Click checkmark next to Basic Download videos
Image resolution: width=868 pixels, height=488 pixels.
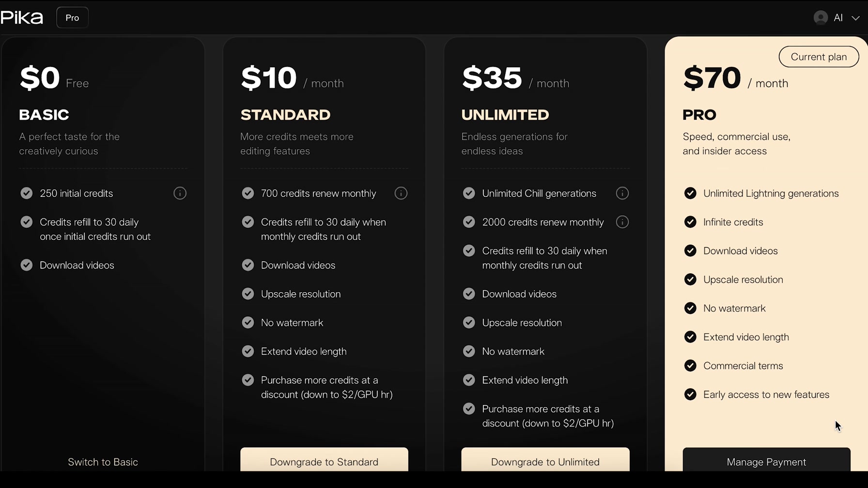click(27, 265)
